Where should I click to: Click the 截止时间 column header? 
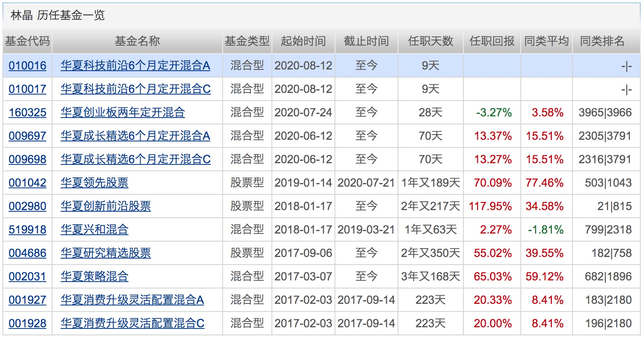click(366, 41)
